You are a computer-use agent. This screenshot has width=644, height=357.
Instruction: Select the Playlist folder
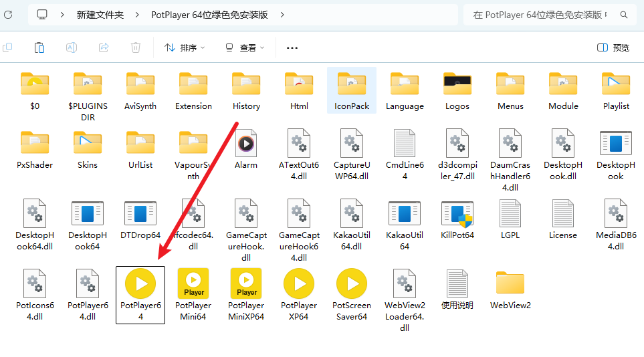point(616,91)
